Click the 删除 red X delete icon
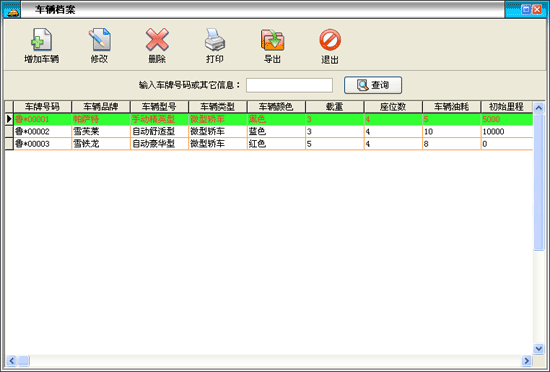This screenshot has height=372, width=550. pos(157,40)
